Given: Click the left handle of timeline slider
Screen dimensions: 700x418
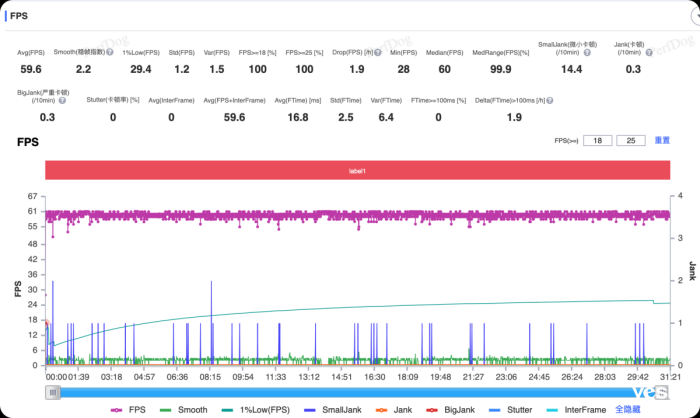Looking at the screenshot, I should [x=51, y=393].
